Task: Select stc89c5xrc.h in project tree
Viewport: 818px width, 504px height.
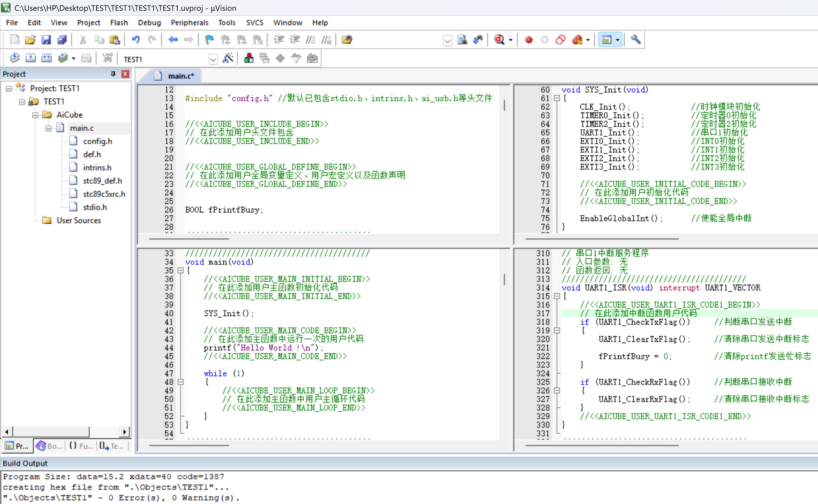Action: (x=104, y=194)
